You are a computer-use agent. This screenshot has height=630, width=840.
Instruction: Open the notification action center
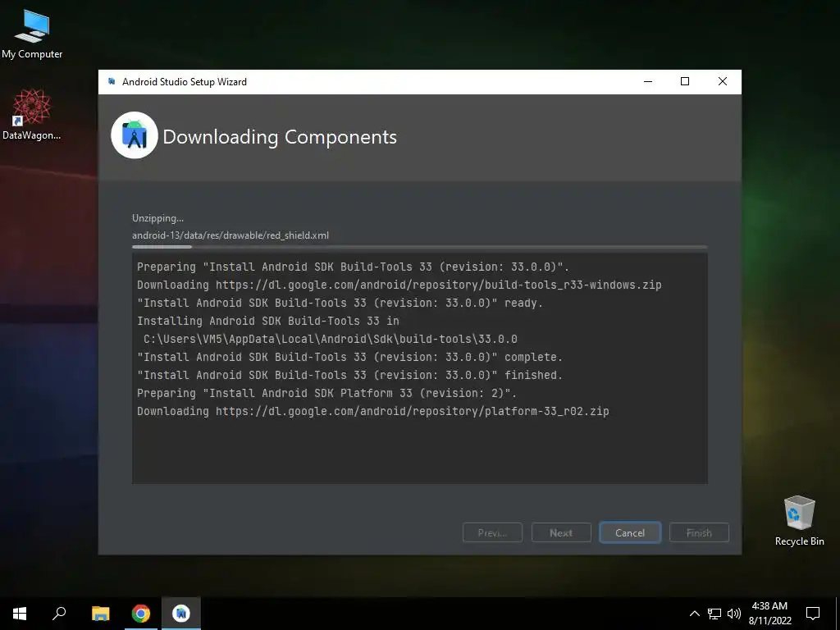(813, 614)
